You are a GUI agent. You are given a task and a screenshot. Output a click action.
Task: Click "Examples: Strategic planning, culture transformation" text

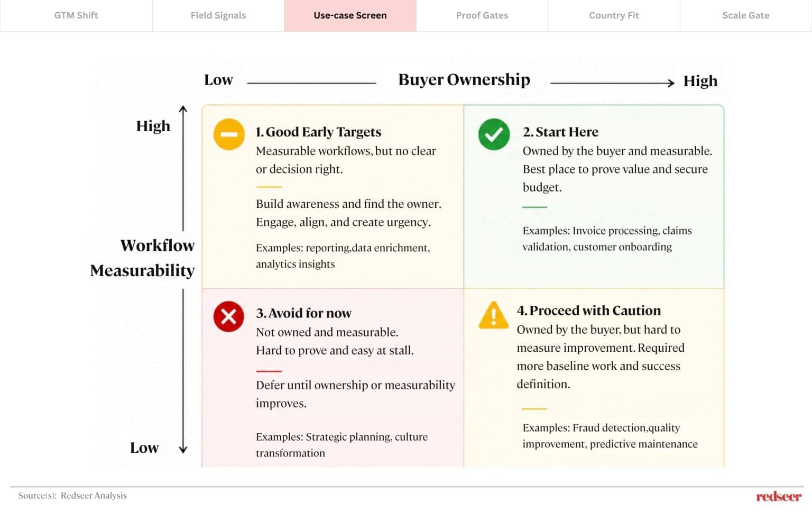[x=342, y=445]
